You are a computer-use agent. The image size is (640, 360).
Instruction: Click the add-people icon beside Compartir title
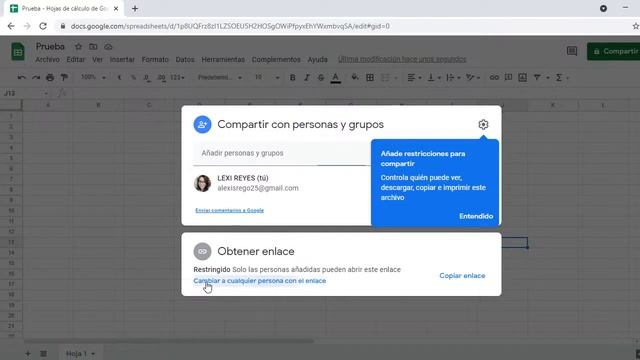202,124
